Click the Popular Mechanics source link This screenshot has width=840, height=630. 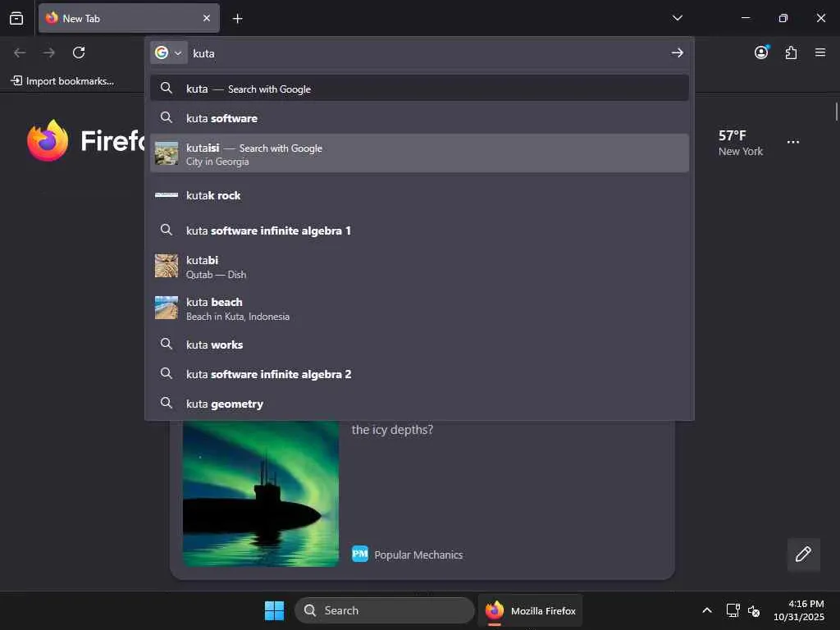[x=418, y=555]
